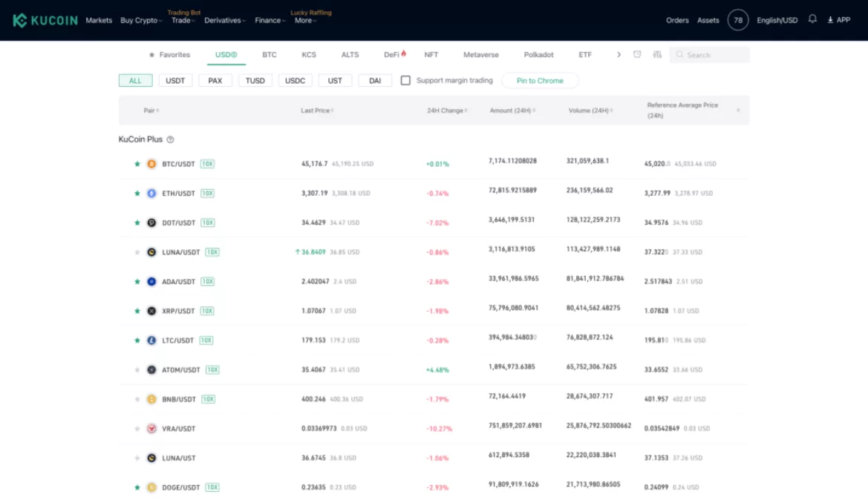Select the Markets menu item
The width and height of the screenshot is (868, 503).
[99, 20]
